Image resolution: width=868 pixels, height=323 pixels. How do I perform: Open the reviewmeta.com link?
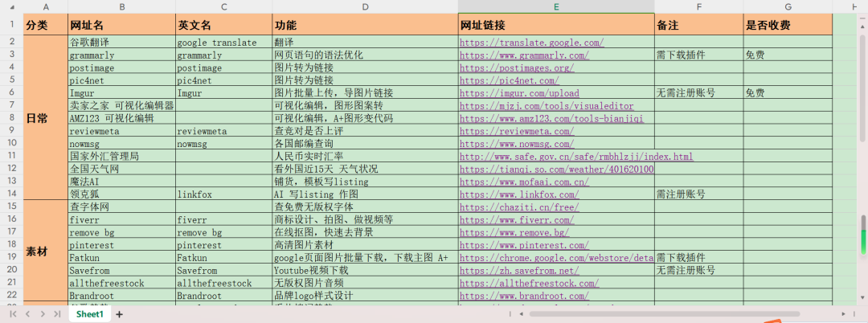(x=517, y=131)
